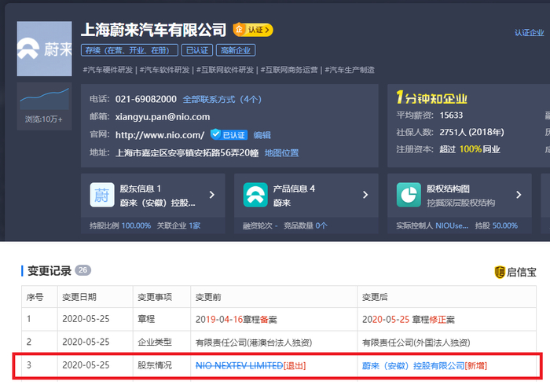550x392 pixels.
Task: Click the 2751人 (2018年) social insurance value
Action: tap(471, 132)
